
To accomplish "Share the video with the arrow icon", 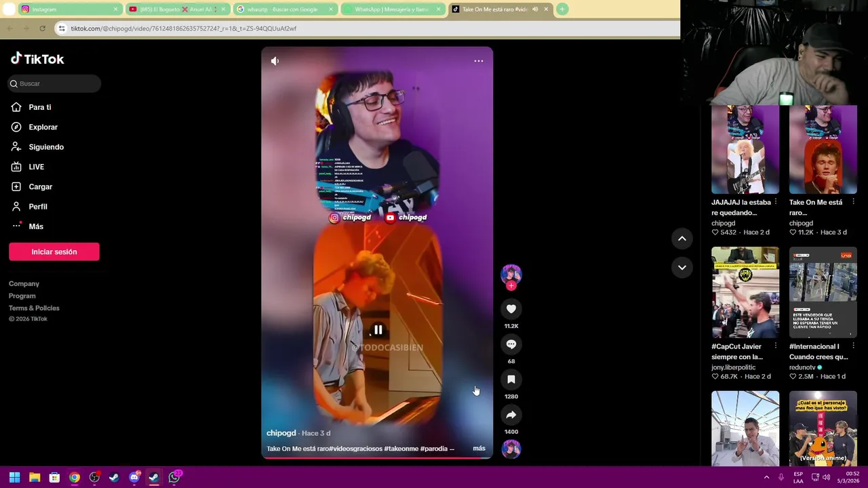I will click(x=511, y=415).
